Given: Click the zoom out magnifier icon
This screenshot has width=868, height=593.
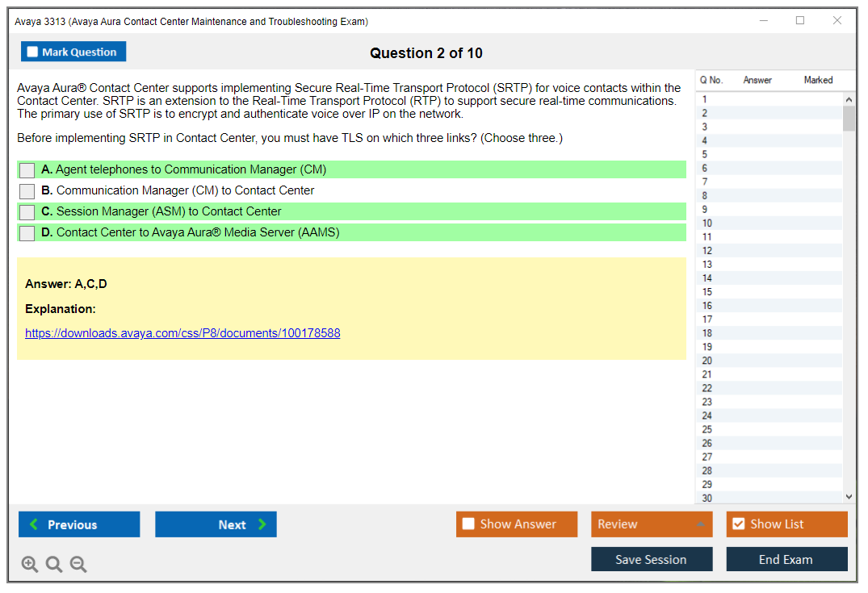Looking at the screenshot, I should point(78,564).
